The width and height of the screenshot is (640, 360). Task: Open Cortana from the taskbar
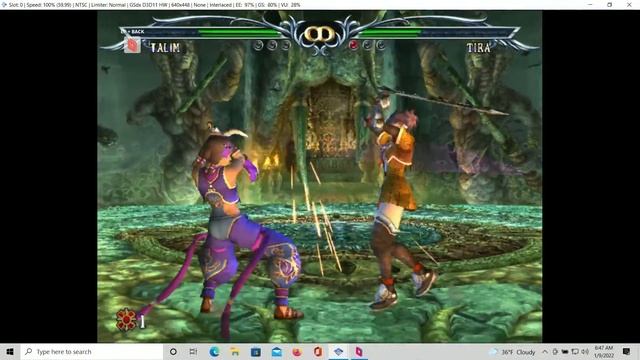173,351
